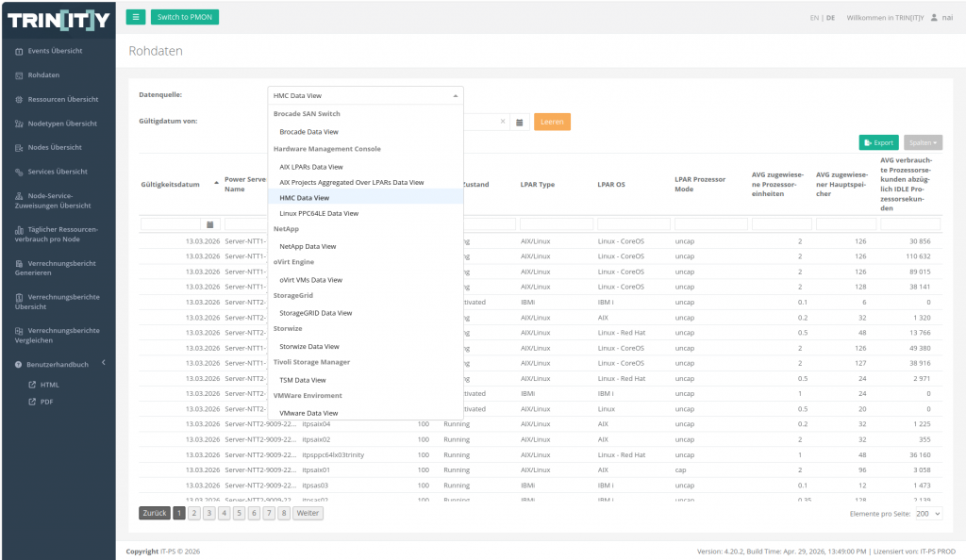The width and height of the screenshot is (966, 560).
Task: Click the Services Übersicht sidebar icon
Action: tap(19, 172)
